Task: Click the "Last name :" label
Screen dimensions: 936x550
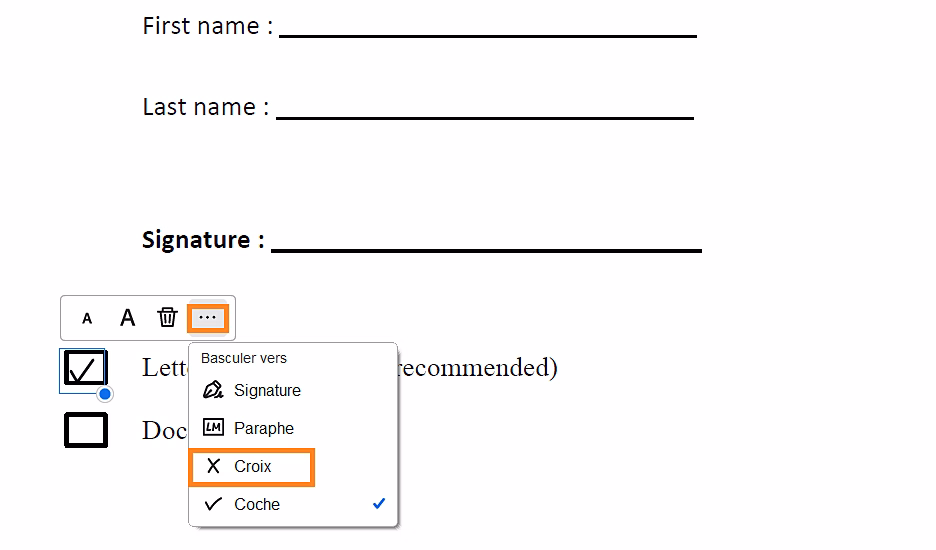Action: point(206,107)
